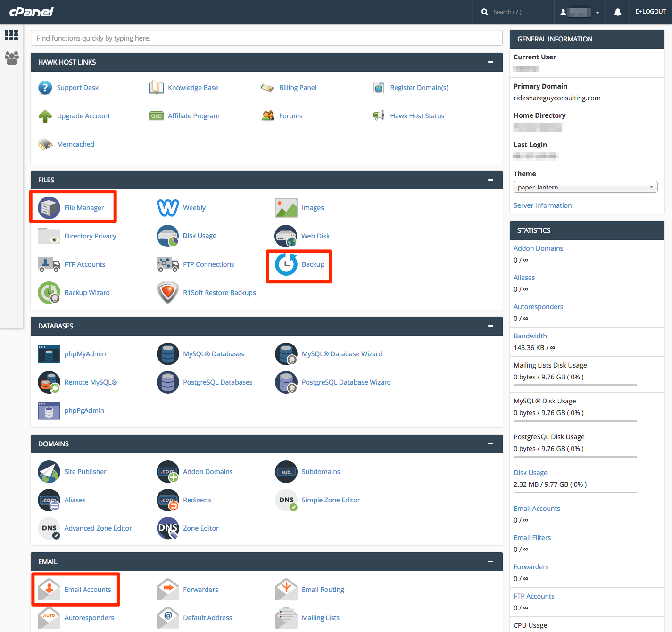Open Web Disk
672x632 pixels.
point(315,236)
